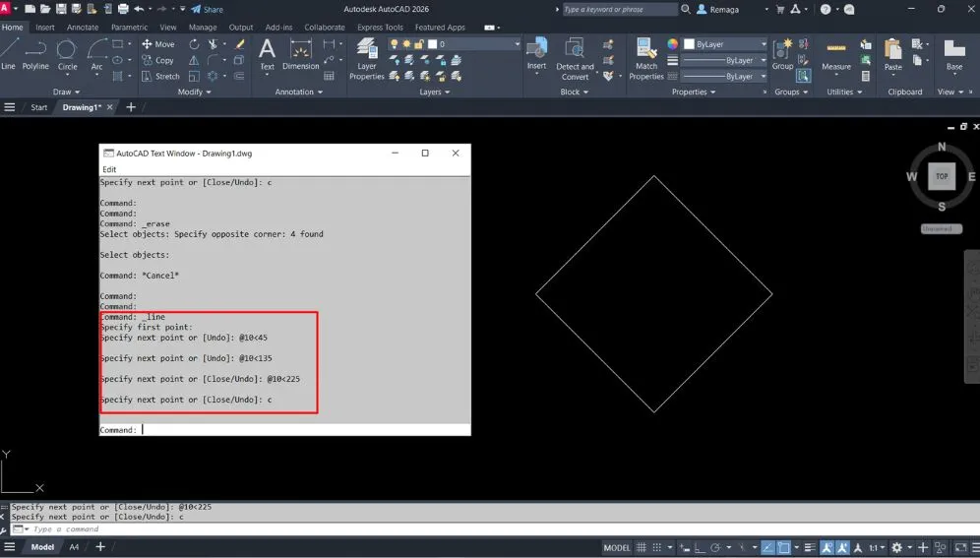Switch to the A4 layout tab
The height and width of the screenshot is (558, 980).
[x=74, y=547]
